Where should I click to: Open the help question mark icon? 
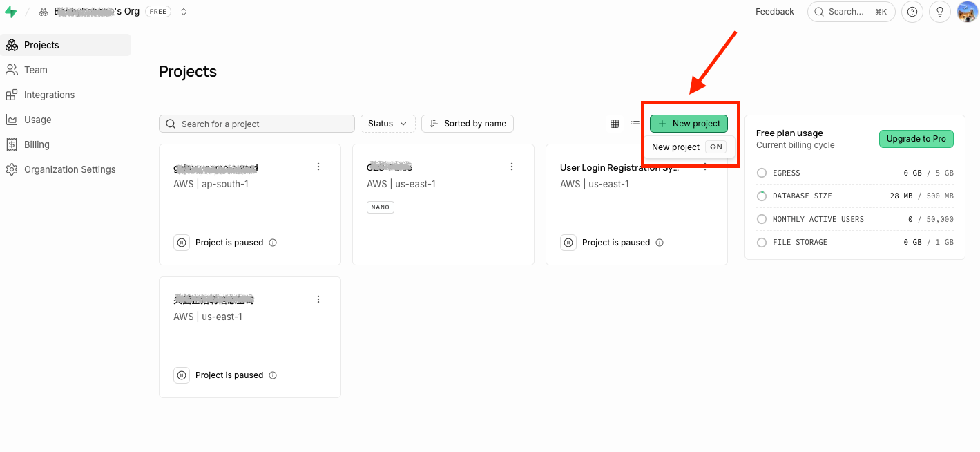point(912,12)
